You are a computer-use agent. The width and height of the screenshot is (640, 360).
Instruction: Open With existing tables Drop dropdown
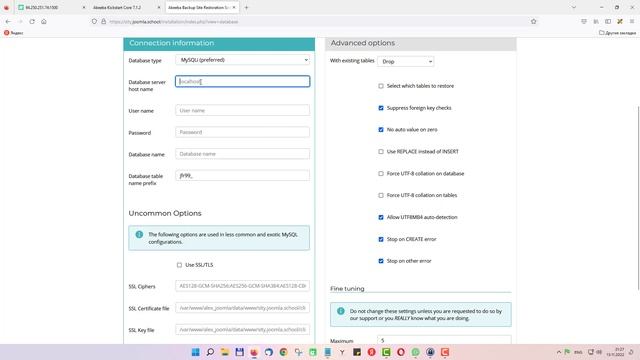tap(406, 62)
